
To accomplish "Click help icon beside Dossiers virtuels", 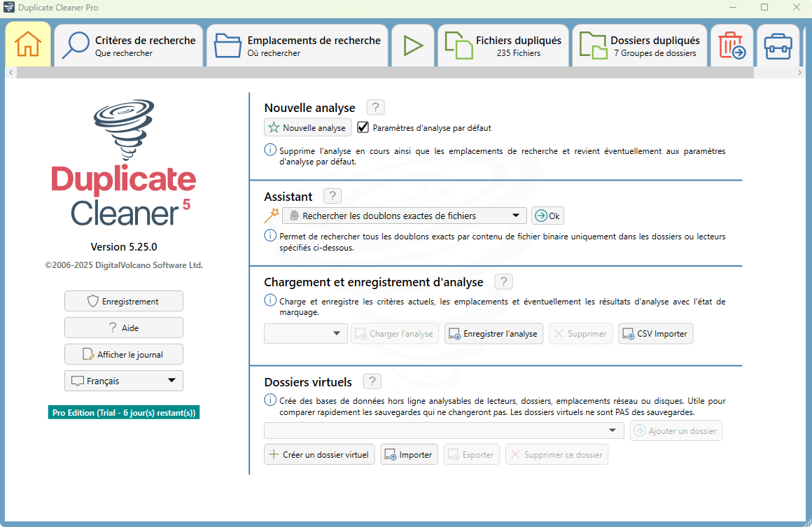I will pyautogui.click(x=372, y=382).
